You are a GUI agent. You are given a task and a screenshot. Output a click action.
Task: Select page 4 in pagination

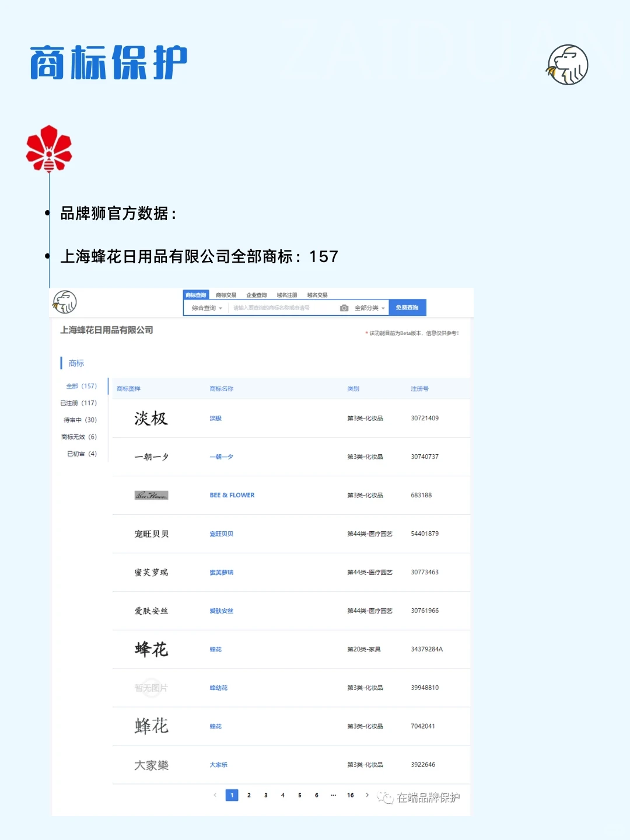[x=282, y=795]
